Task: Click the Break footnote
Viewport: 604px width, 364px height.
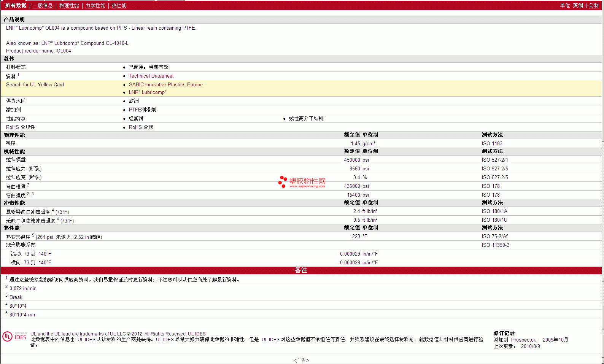Action: [x=16, y=297]
